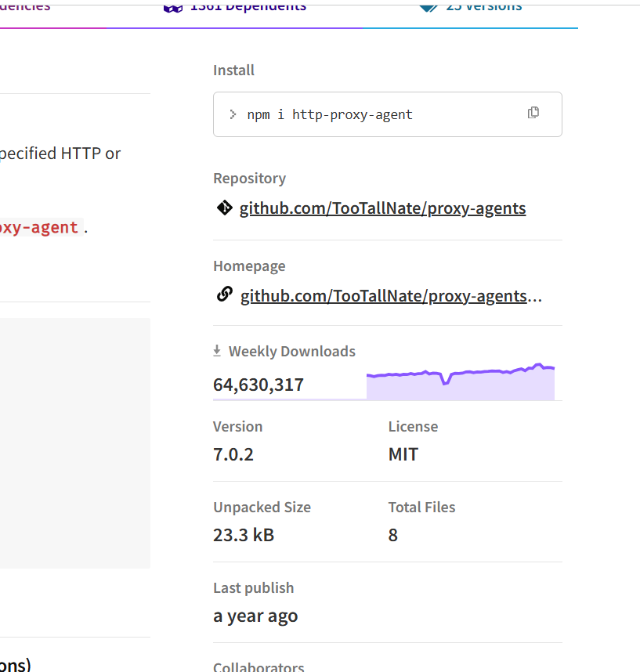Image resolution: width=640 pixels, height=672 pixels.
Task: Click the Total Files label
Action: (421, 507)
